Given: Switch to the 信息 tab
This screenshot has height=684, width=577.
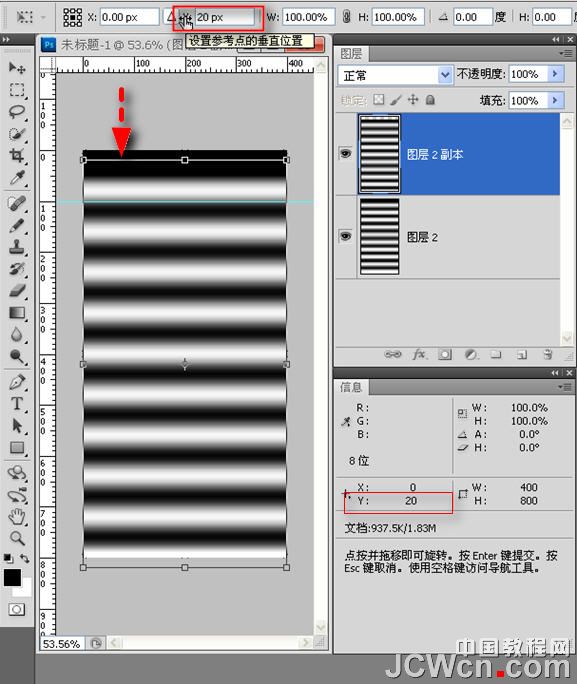Looking at the screenshot, I should (x=351, y=387).
